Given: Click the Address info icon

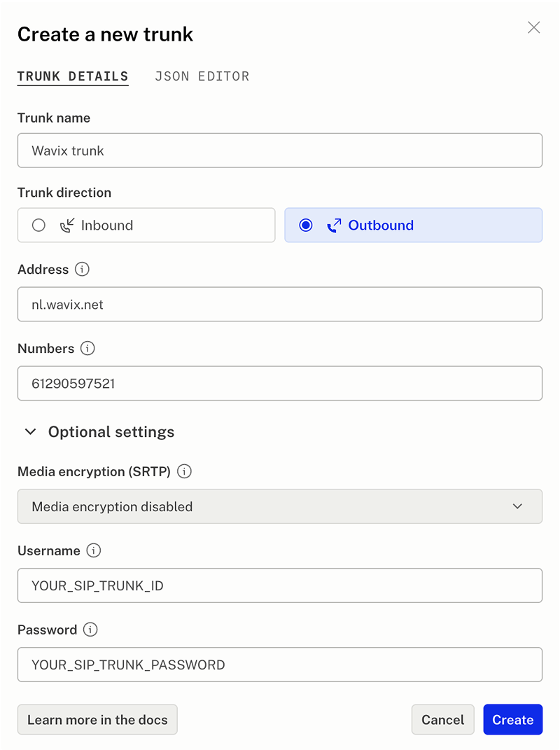Looking at the screenshot, I should 83,270.
